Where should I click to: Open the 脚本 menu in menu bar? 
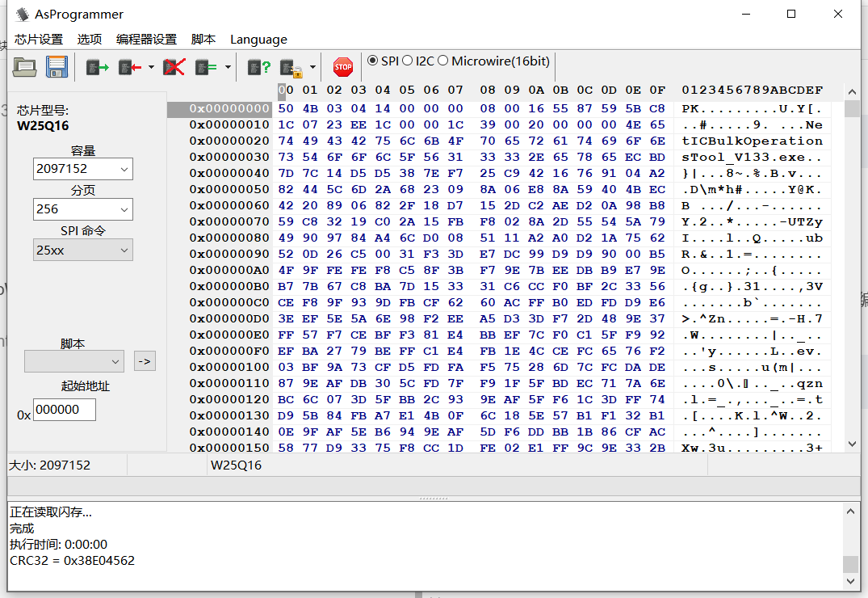coord(203,40)
